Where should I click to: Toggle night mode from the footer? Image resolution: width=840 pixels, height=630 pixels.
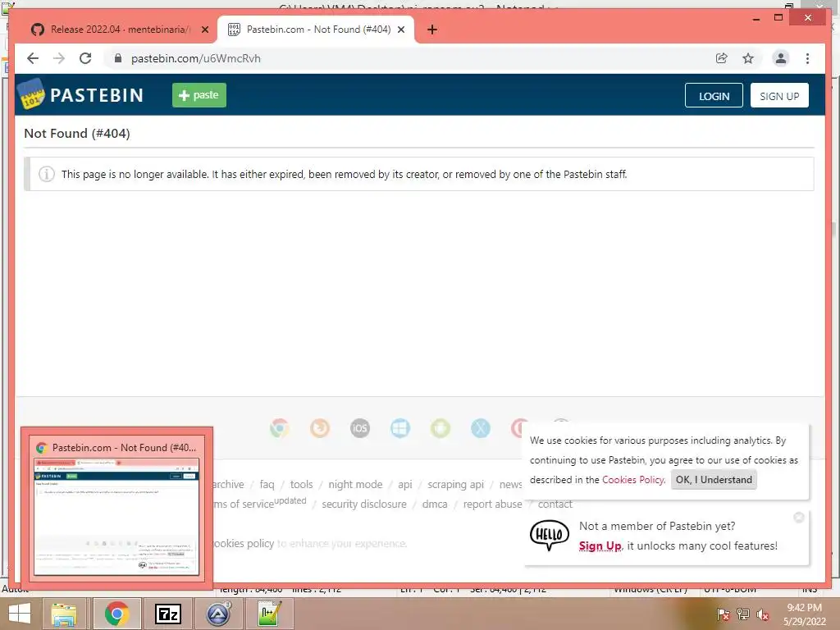pos(355,484)
